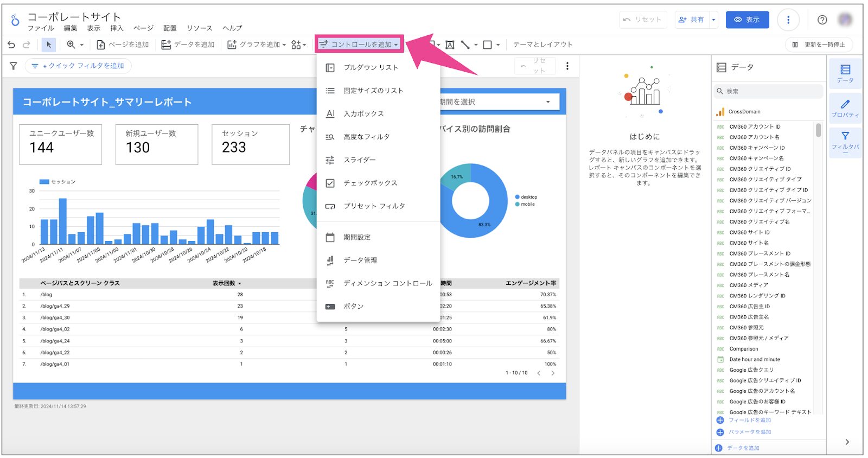Choose 入力ボックス from control menu
868x458 pixels.
[x=378, y=114]
